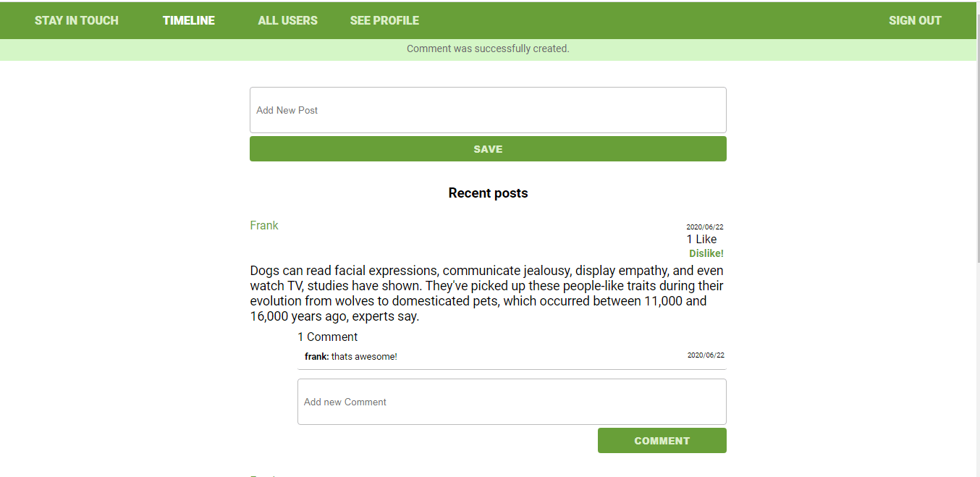The width and height of the screenshot is (980, 477).
Task: Click the post date 2020/06/22
Action: (x=705, y=227)
